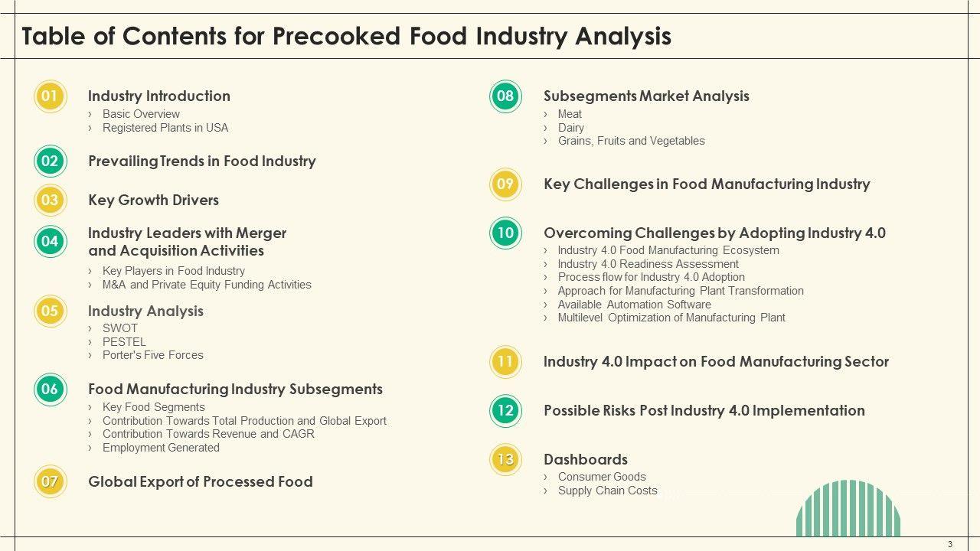Image resolution: width=980 pixels, height=551 pixels.
Task: Click the green 02 number badge
Action: point(50,161)
